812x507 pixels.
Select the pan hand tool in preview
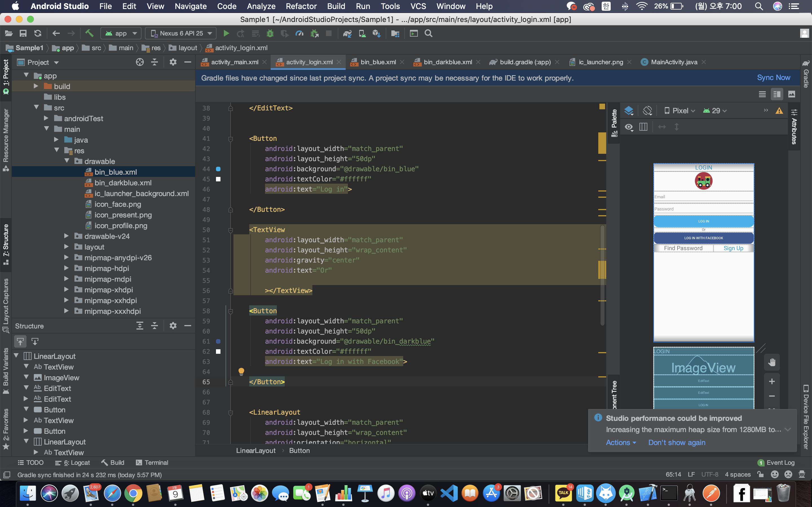(771, 362)
